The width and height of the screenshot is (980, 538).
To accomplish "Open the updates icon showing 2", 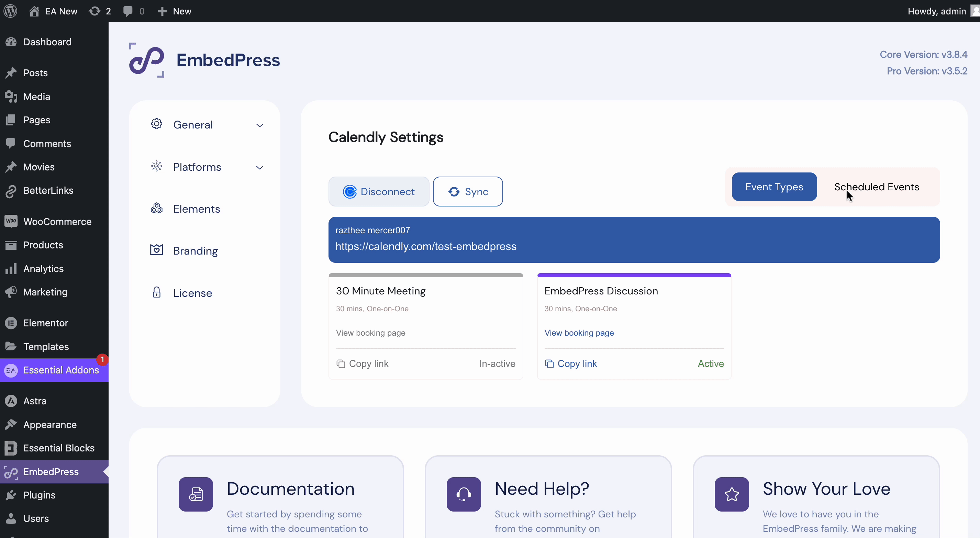I will 94,11.
